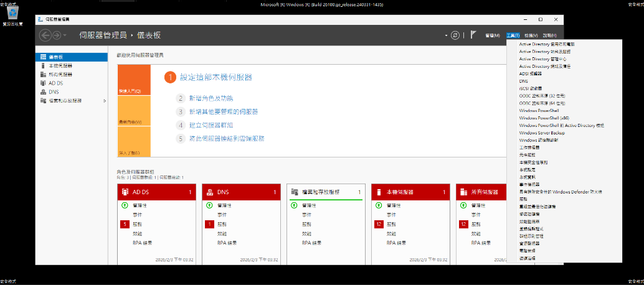644x285 pixels.
Task: Go forward with the forward arrow
Action: coord(57,35)
